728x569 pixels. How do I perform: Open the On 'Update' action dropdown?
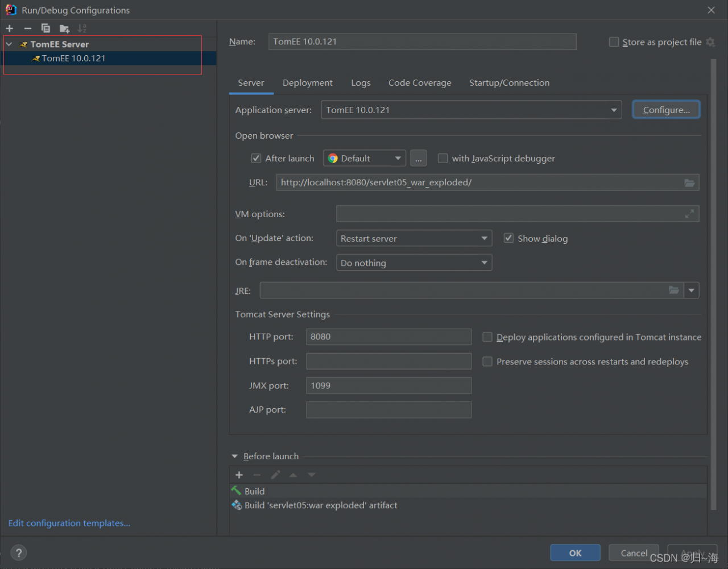point(413,239)
